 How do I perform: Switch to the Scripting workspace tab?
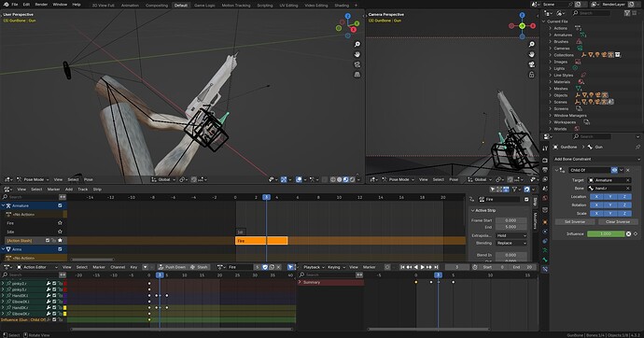[264, 6]
